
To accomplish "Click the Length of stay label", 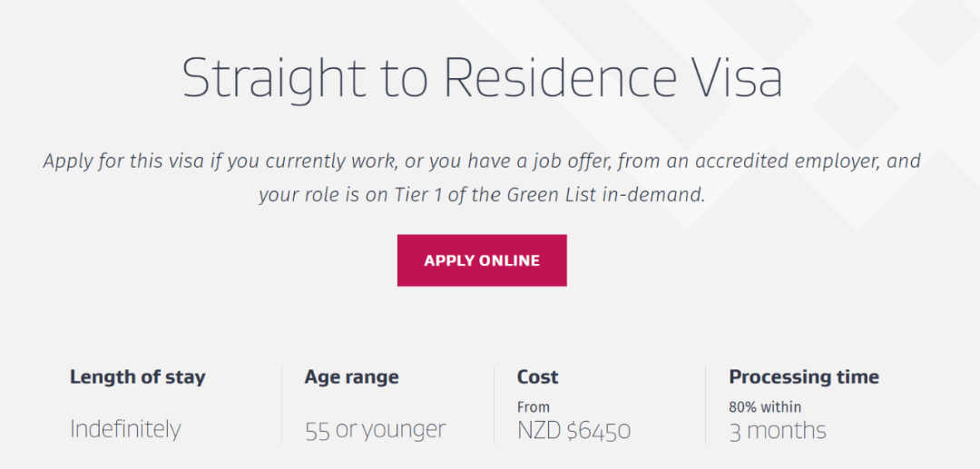I will click(x=138, y=376).
